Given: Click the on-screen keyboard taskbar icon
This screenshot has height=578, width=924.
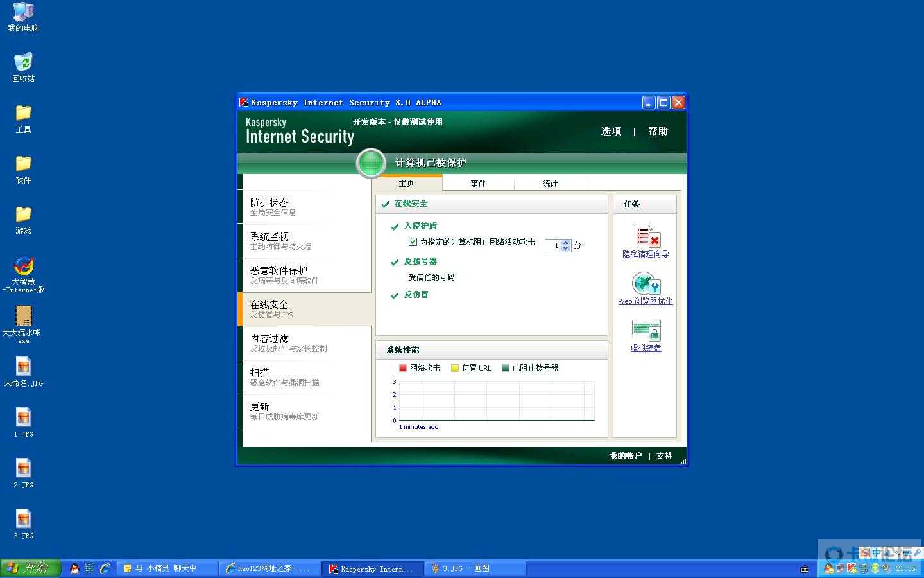Looking at the screenshot, I should 805,569.
